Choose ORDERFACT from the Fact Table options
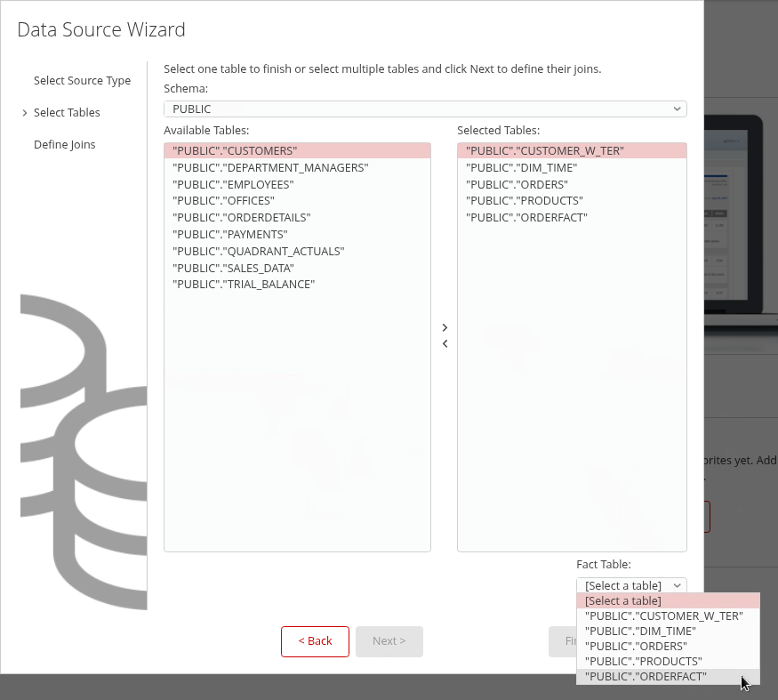Screen dimensions: 778x700 click(x=646, y=677)
